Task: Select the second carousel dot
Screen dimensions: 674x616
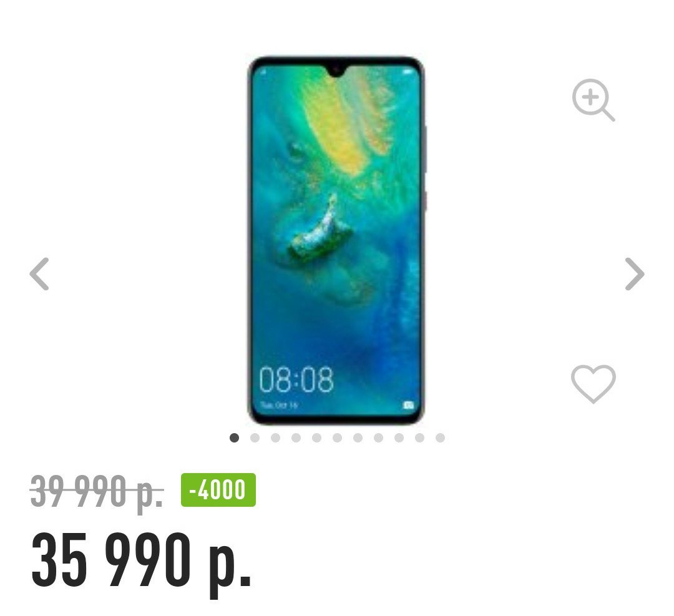Action: pyautogui.click(x=255, y=438)
